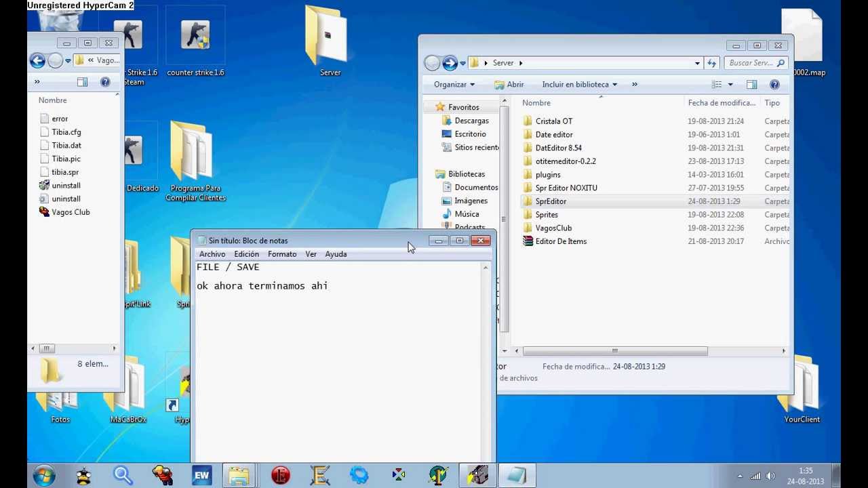Click the magnifier taskbar icon
The height and width of the screenshot is (488, 868).
pos(123,476)
